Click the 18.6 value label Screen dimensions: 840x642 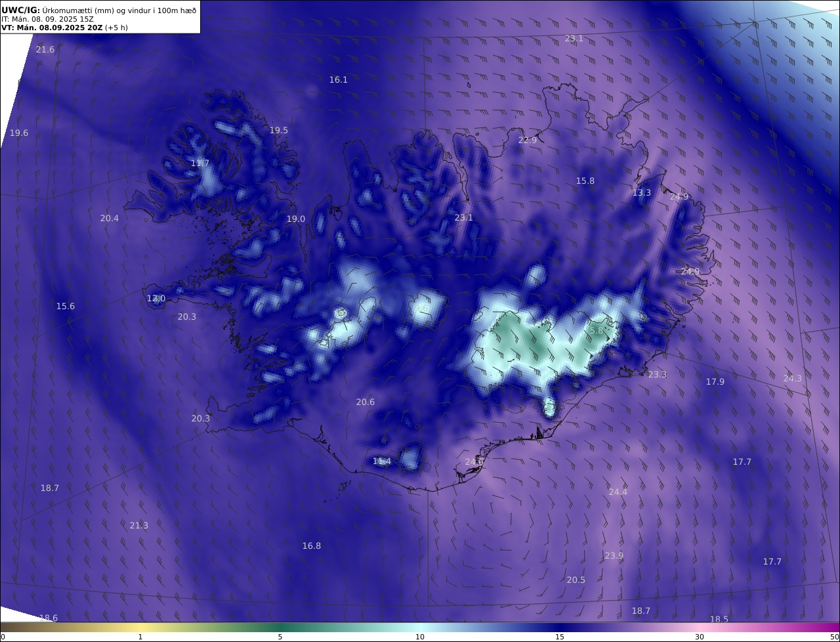(x=49, y=618)
